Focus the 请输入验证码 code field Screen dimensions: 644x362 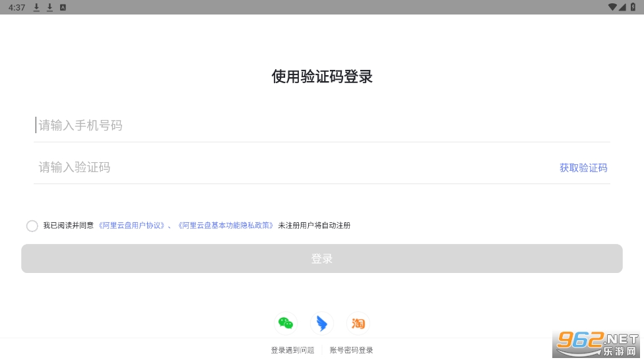[290, 167]
